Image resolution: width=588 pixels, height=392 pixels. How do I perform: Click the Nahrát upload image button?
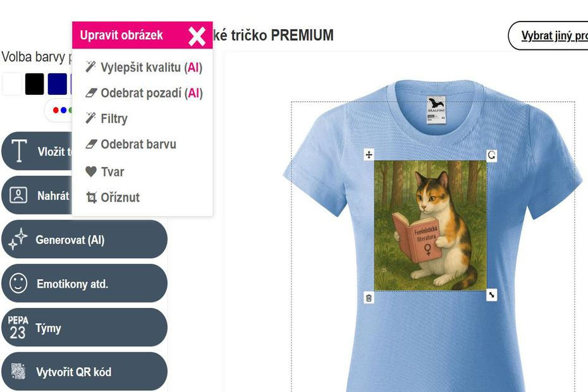pos(37,195)
